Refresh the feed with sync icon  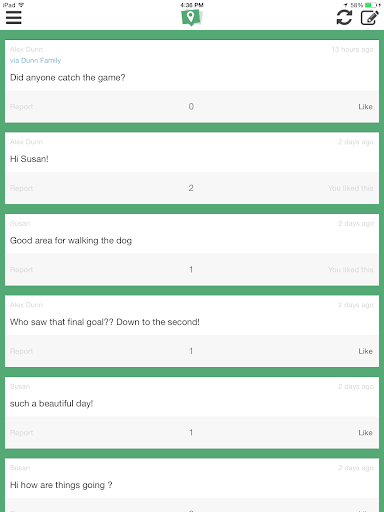[344, 17]
